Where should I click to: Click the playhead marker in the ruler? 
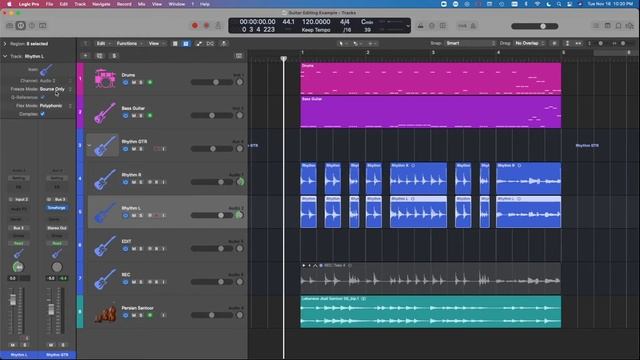point(284,59)
